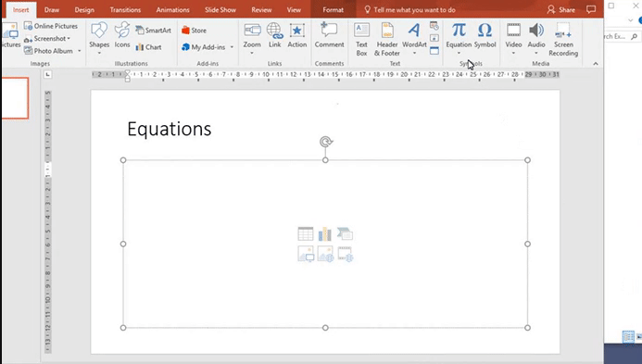The image size is (642, 364).
Task: Start a Screen Recording
Action: coord(563,39)
